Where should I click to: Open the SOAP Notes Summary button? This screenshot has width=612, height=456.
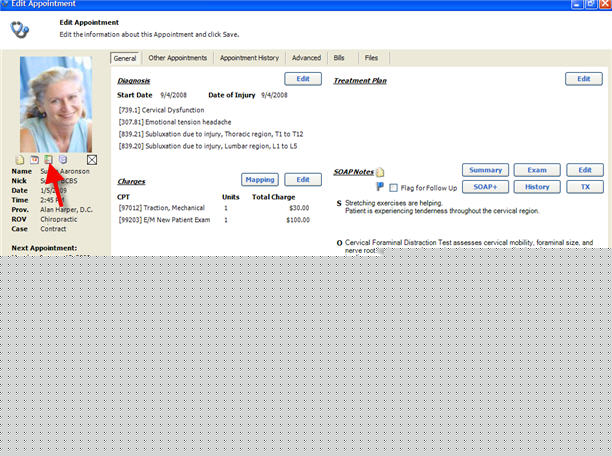pos(486,170)
